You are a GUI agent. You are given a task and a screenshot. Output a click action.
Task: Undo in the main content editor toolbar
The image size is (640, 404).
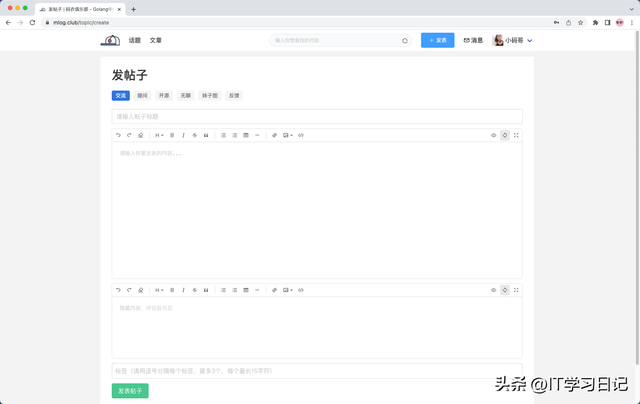118,135
